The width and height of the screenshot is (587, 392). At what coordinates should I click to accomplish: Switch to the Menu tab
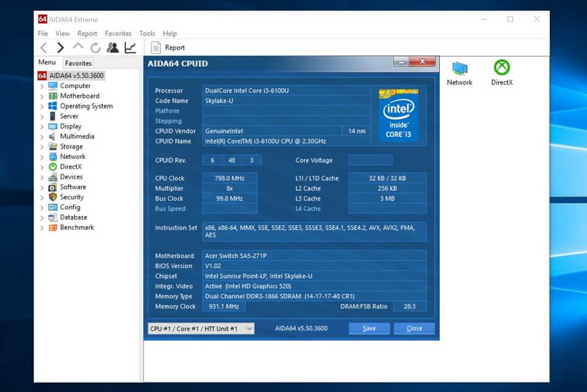47,62
